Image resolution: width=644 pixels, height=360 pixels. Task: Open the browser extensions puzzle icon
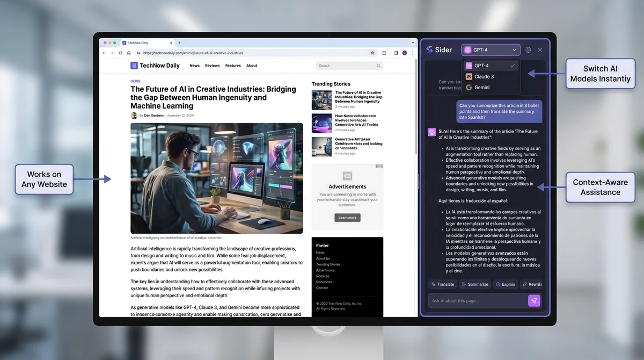click(384, 53)
